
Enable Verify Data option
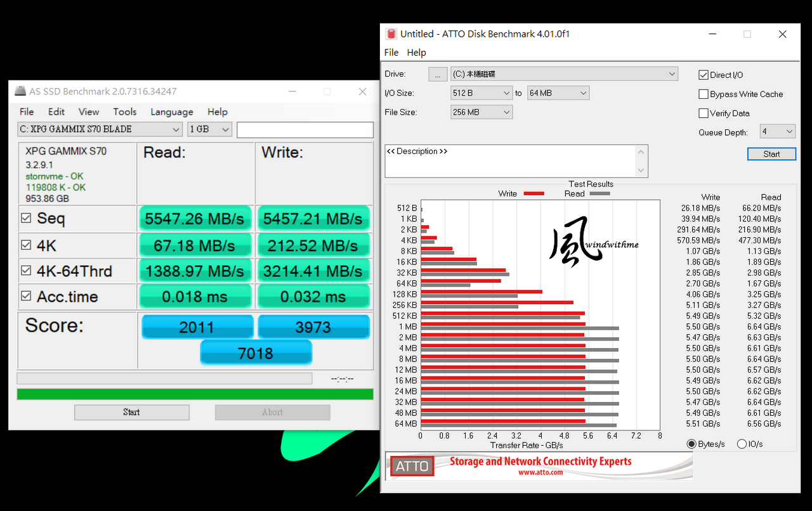(703, 113)
